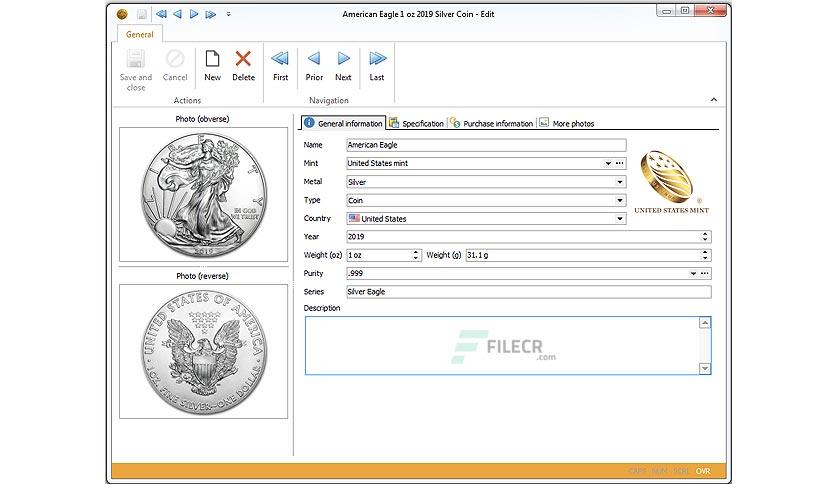
Task: Open the More photos tab
Action: coord(567,123)
